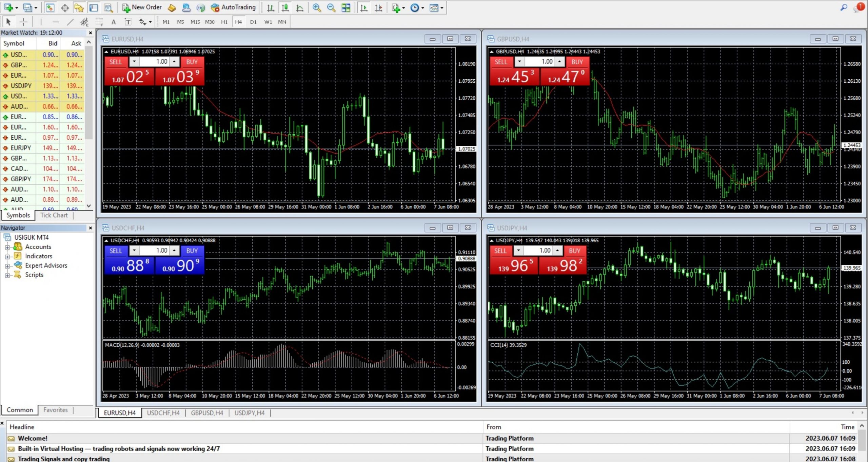Open the New Chart icon
868x462 pixels.
point(8,7)
